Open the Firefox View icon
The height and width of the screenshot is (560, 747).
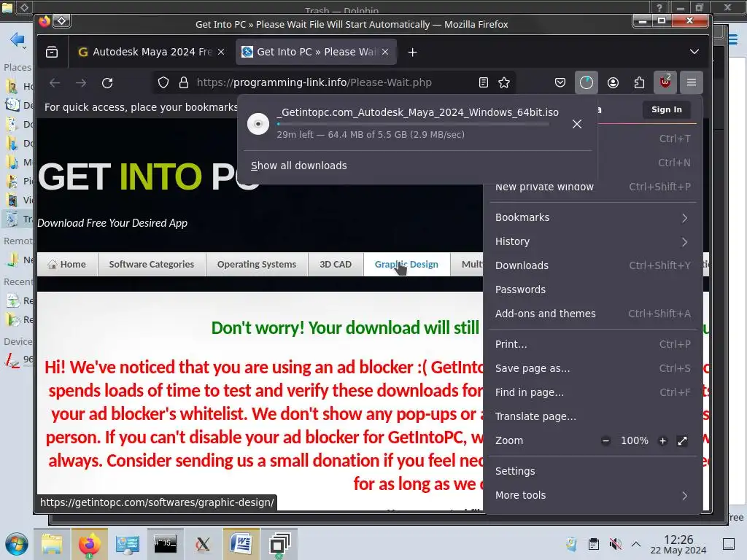click(52, 52)
